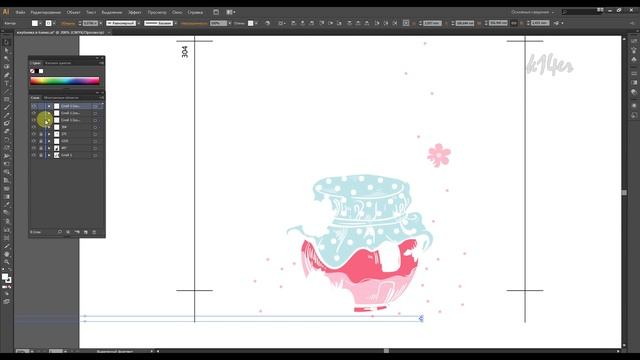Select the Free Transform tool

pos(6,164)
